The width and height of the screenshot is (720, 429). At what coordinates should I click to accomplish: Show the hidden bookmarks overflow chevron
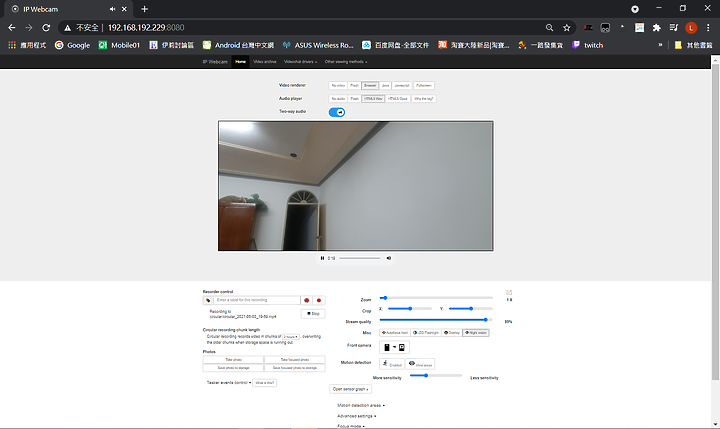(660, 45)
